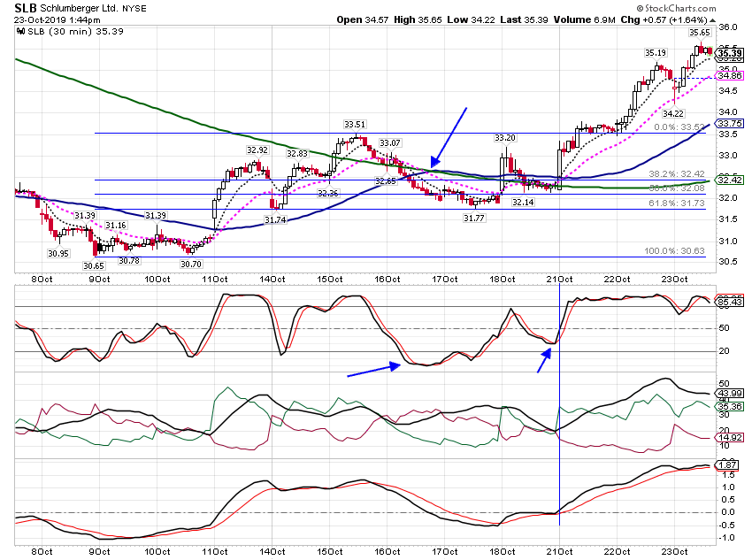Viewport: 752px width, 560px height.
Task: Click the up-triangle icon after Chg percentage
Action: point(713,20)
